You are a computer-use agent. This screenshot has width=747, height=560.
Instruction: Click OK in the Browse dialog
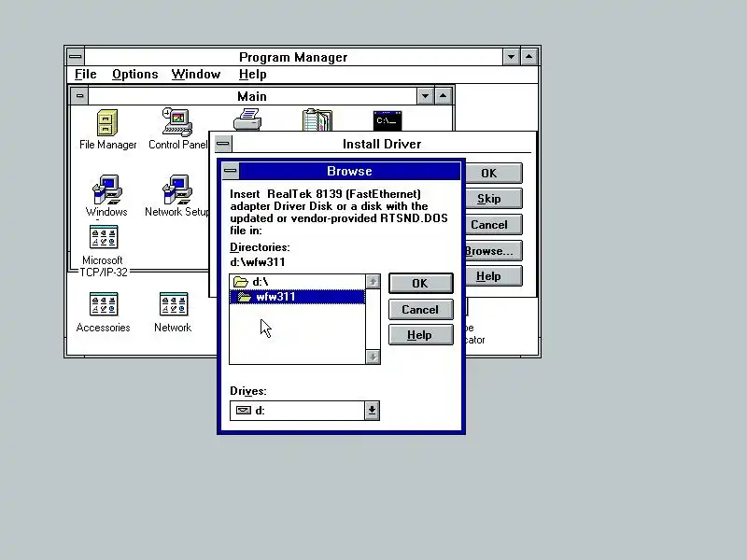click(421, 284)
